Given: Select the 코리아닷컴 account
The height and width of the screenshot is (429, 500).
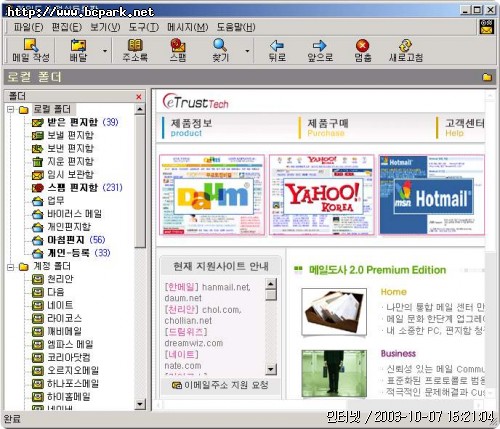Looking at the screenshot, I should click(x=61, y=358).
